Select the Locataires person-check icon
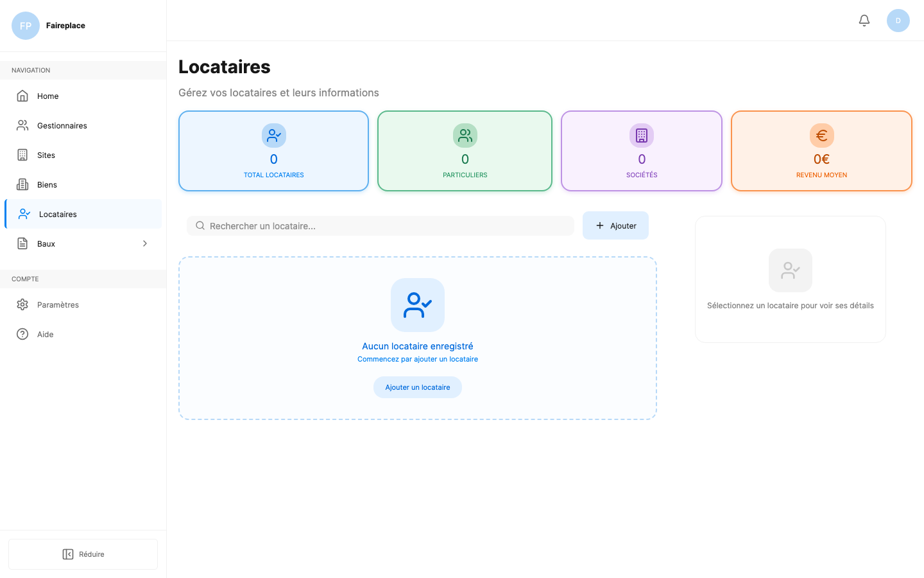 [24, 214]
